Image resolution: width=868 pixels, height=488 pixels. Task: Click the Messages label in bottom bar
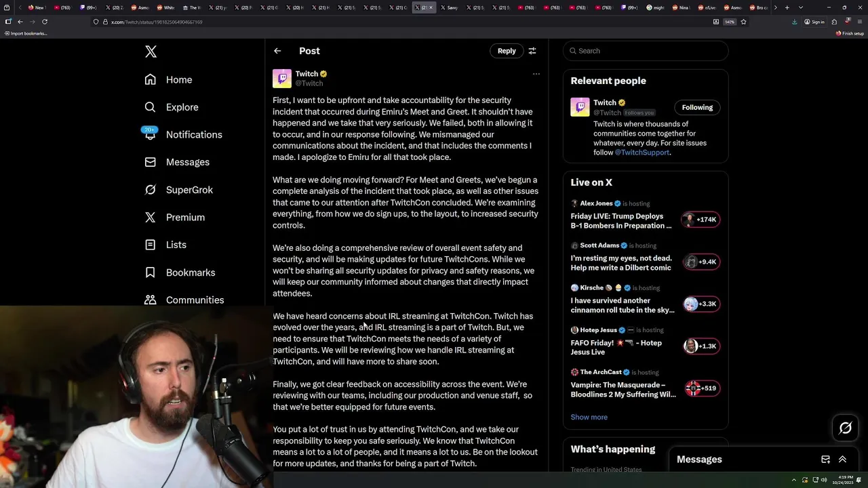[x=699, y=460]
